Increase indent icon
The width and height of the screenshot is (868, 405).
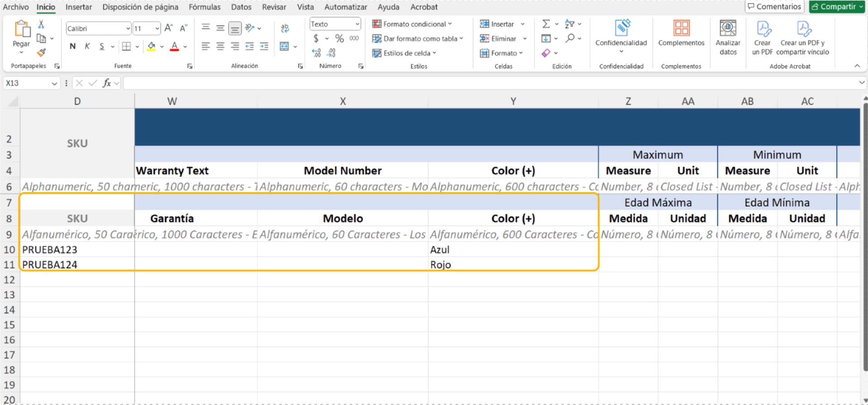pos(264,46)
